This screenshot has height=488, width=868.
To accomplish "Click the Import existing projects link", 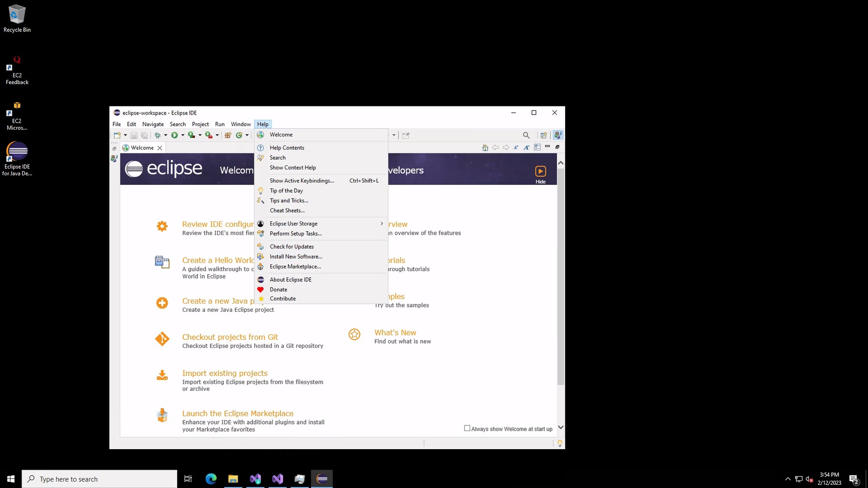I will [x=225, y=373].
